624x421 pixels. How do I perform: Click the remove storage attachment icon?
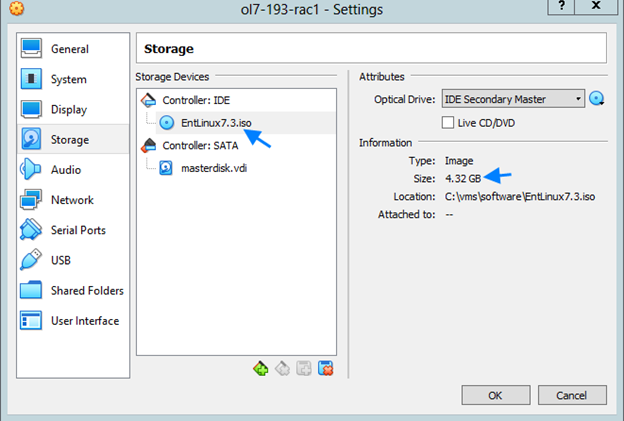(326, 368)
